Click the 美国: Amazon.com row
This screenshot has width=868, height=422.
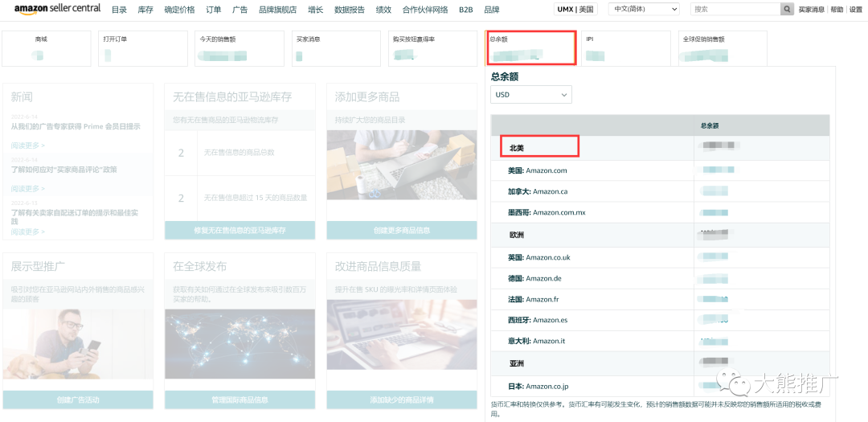(660, 170)
